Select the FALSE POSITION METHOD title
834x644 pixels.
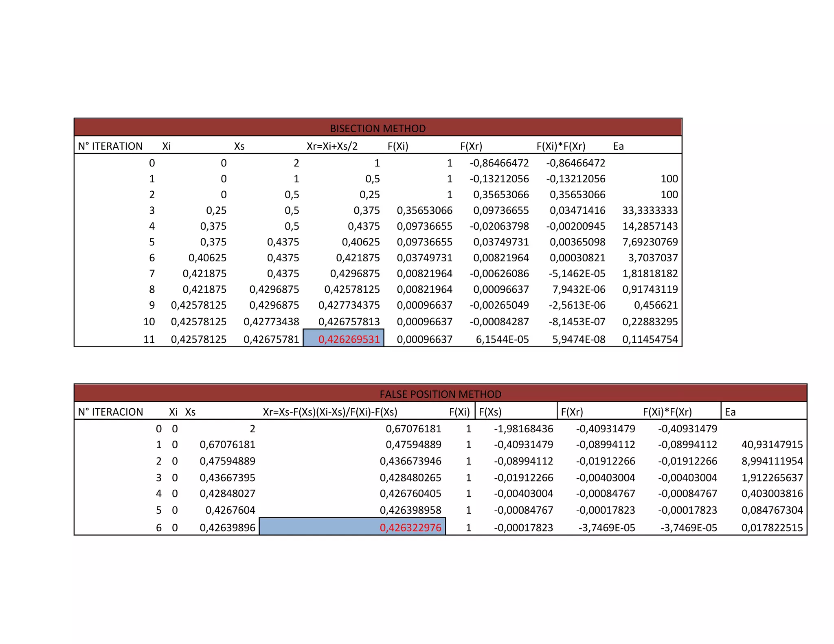click(440, 394)
